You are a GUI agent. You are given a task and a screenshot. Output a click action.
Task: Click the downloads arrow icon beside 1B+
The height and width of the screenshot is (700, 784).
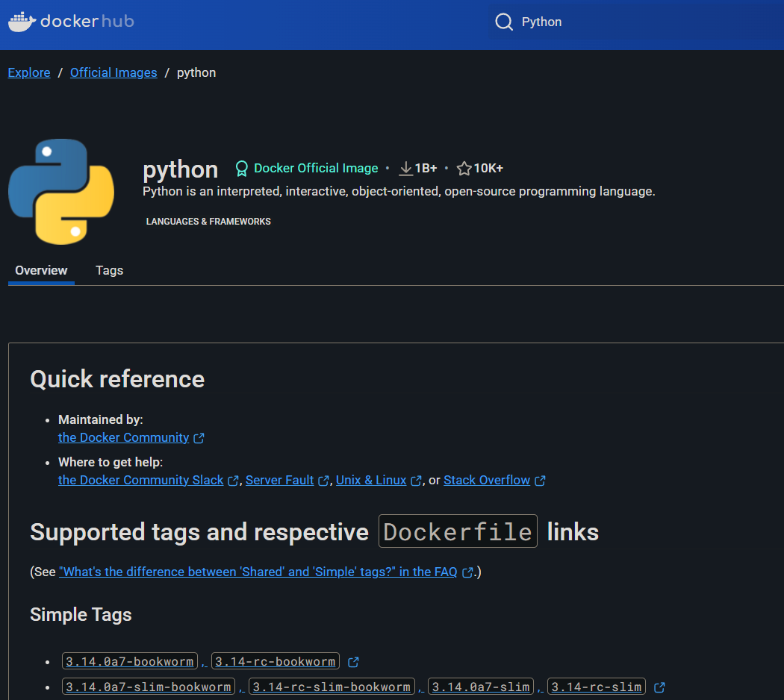(x=405, y=167)
